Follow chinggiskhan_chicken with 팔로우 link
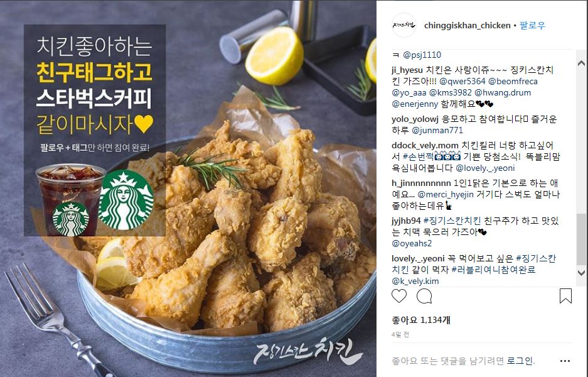This screenshot has height=377, width=588. (533, 25)
